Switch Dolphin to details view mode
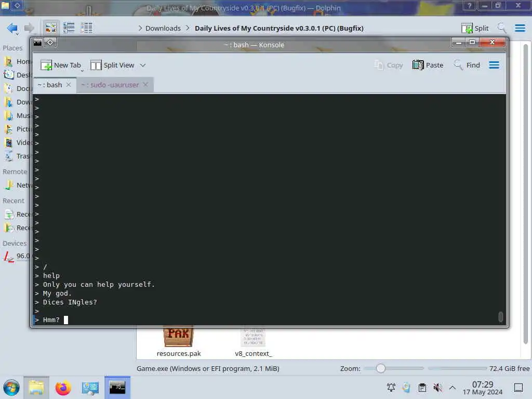The width and height of the screenshot is (532, 399). [87, 28]
